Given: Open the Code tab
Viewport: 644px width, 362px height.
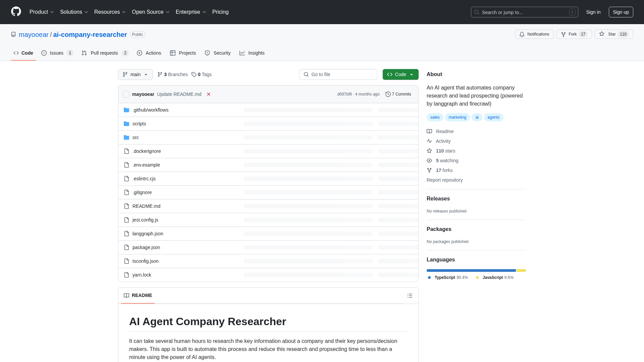Looking at the screenshot, I should click(23, 53).
